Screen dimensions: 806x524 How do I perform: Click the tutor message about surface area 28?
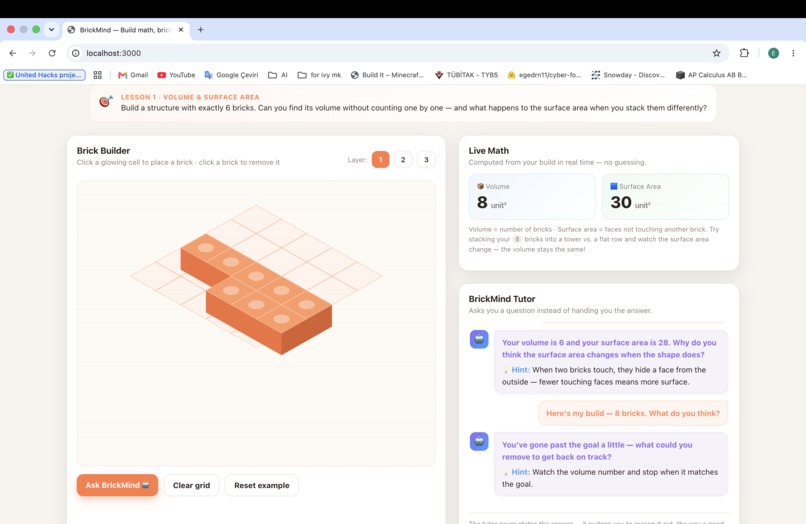611,362
